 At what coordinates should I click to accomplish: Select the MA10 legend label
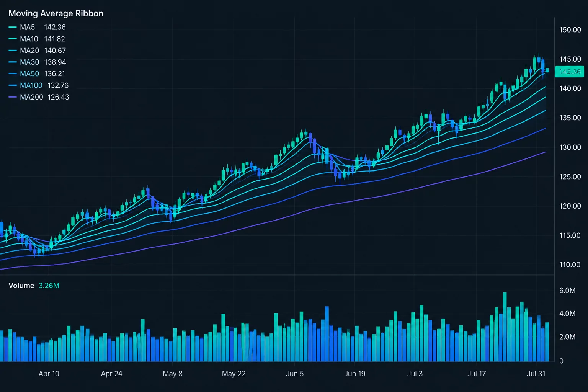tap(29, 39)
